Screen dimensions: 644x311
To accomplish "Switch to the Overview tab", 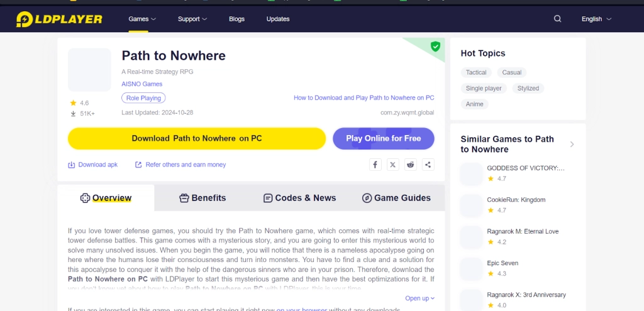I will pyautogui.click(x=106, y=198).
